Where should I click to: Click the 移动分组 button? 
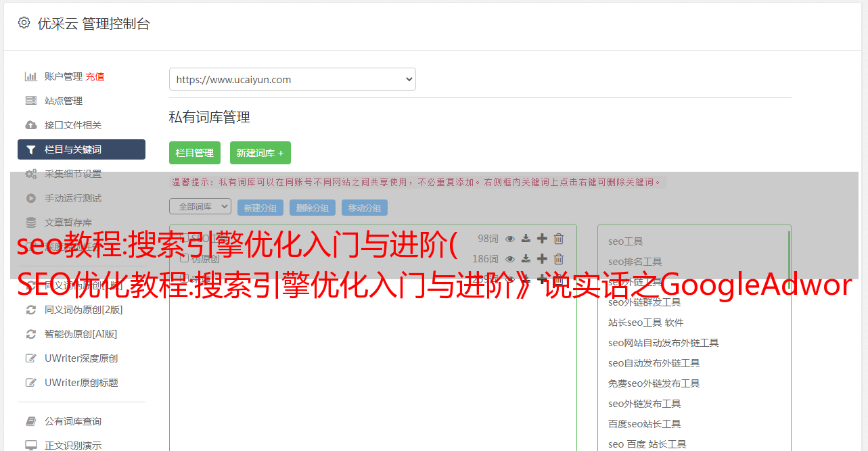click(x=365, y=208)
